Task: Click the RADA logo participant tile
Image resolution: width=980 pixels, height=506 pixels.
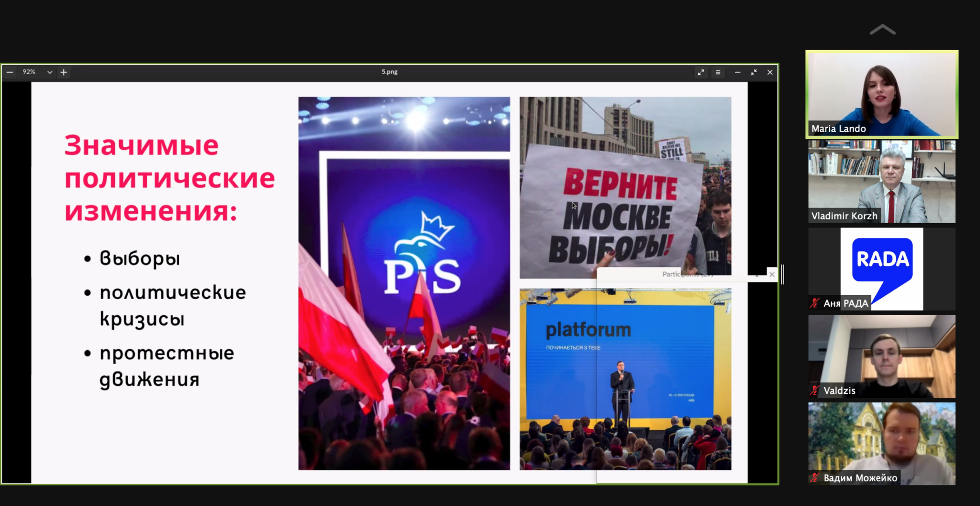Action: (x=881, y=268)
